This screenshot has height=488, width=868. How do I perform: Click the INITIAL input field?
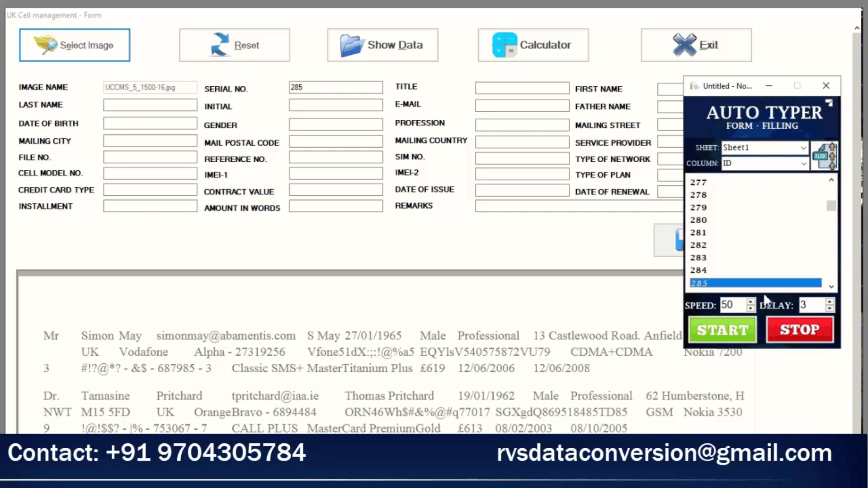pos(336,105)
